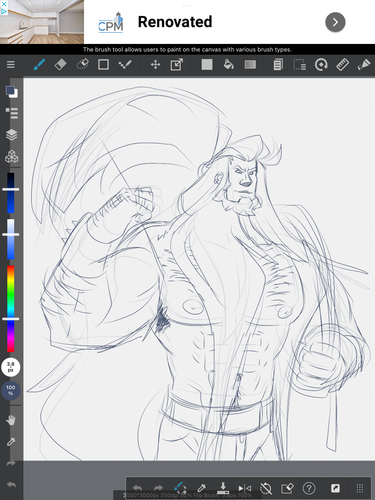The width and height of the screenshot is (375, 500).
Task: Tap Undo arrow in the side panel
Action: tap(11, 484)
